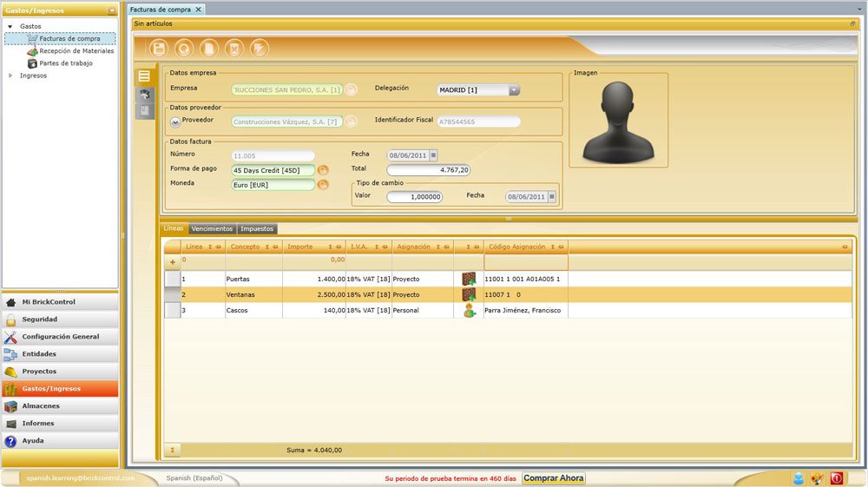Screen dimensions: 868x487
Task: Click the lookup icon beside Forma de pago
Action: coord(323,170)
